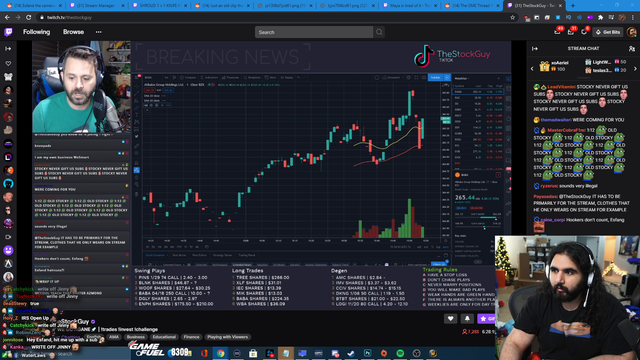This screenshot has height=360, width=640.
Task: Open the purple smiley avatar channel in sidebar
Action: [x=8, y=250]
